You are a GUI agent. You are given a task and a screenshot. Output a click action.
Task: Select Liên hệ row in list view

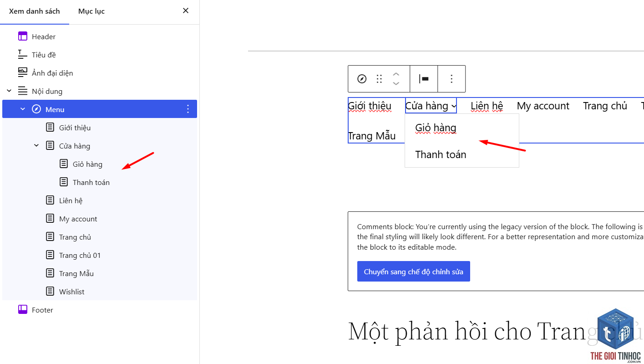100,200
